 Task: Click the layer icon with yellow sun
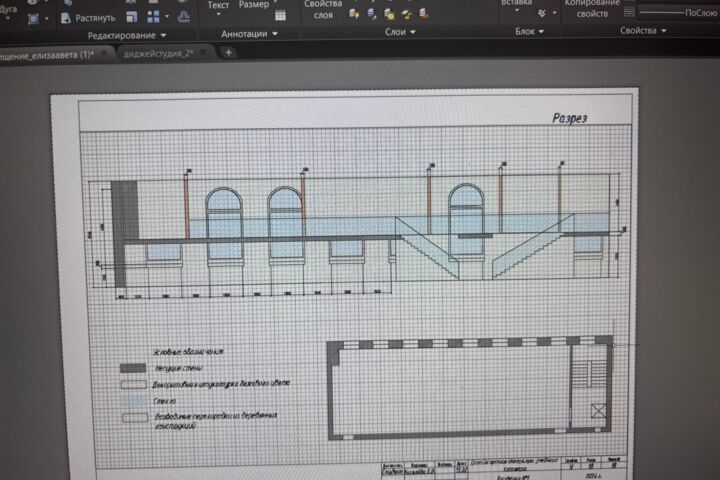click(389, 15)
